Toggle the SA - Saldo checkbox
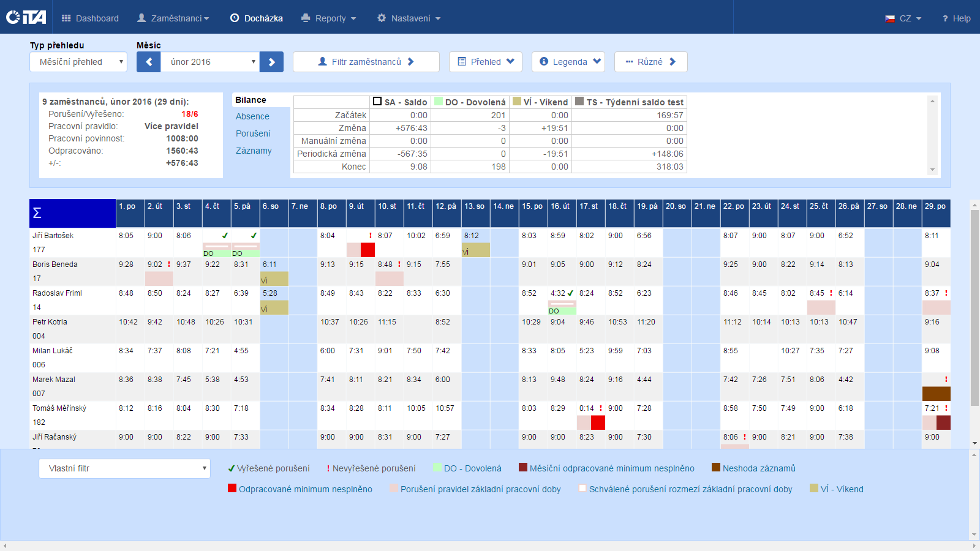 [377, 102]
